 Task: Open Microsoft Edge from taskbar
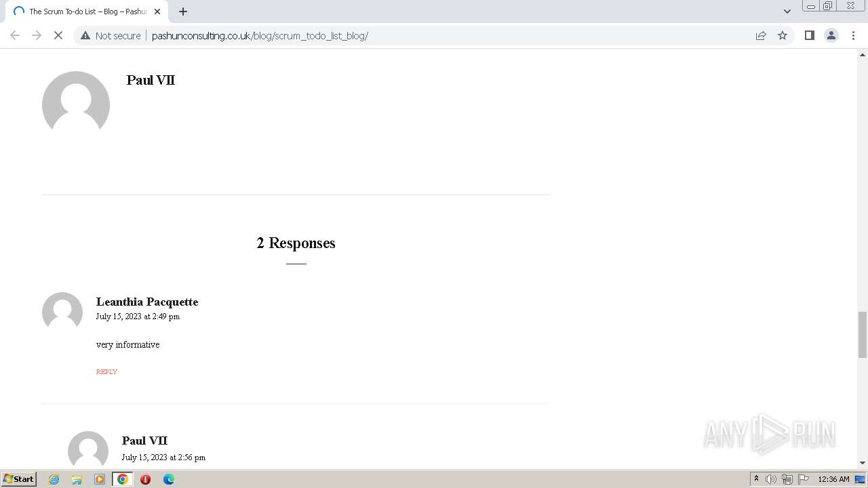point(169,479)
